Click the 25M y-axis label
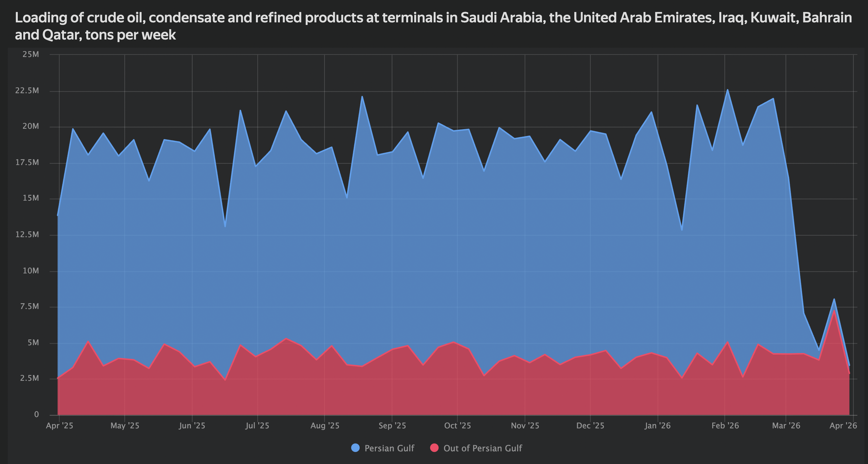This screenshot has width=868, height=464. 31,54
